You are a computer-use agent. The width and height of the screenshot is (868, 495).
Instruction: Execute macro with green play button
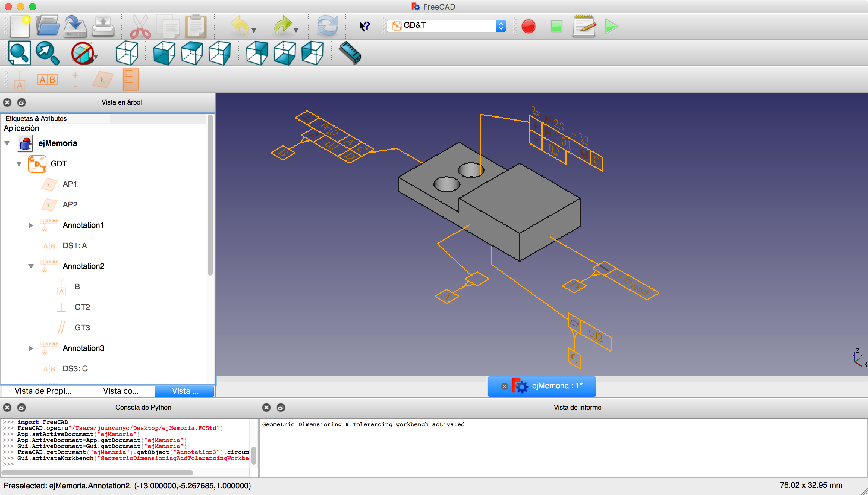[612, 26]
